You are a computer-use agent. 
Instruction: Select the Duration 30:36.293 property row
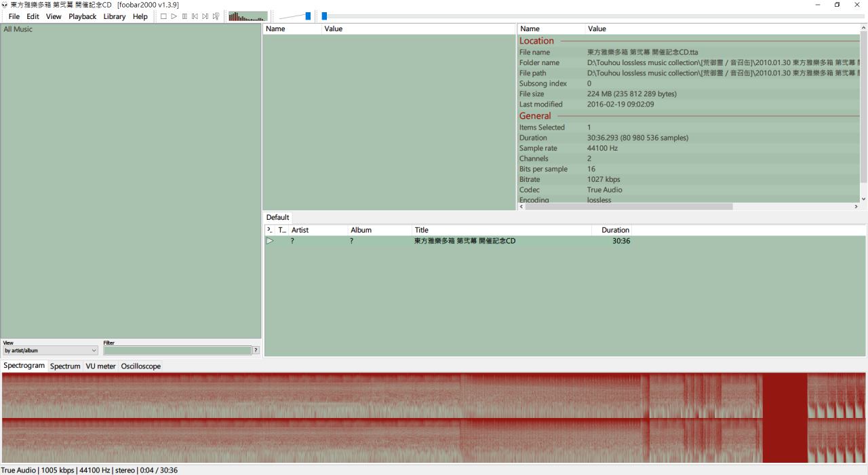click(688, 138)
